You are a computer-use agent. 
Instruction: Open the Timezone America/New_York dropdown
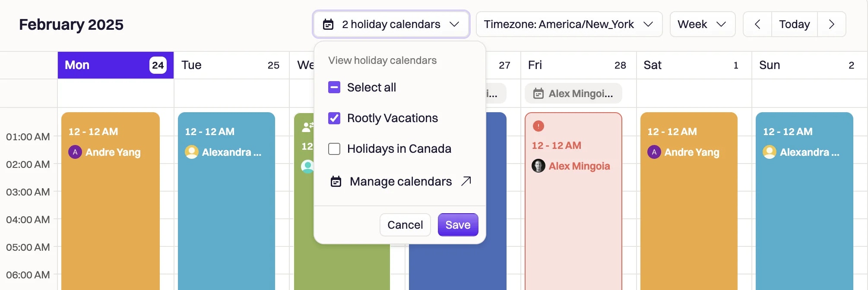coord(569,24)
